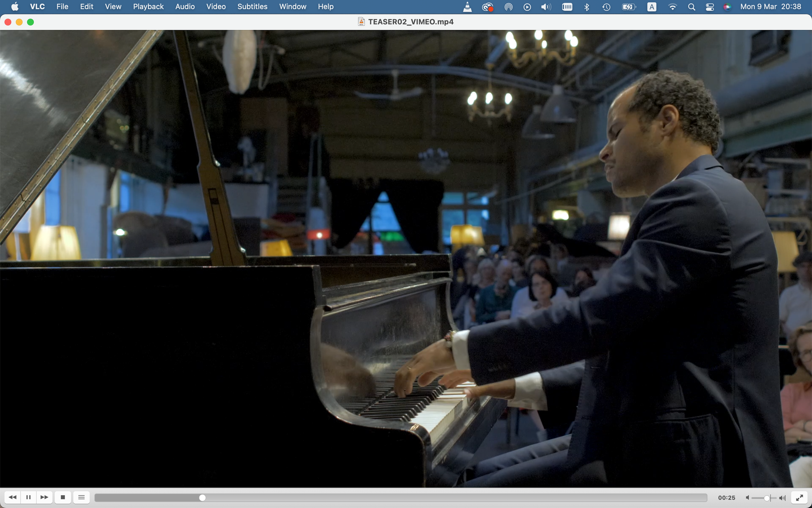Adjust the volume slider knob
The height and width of the screenshot is (508, 812).
click(x=767, y=498)
